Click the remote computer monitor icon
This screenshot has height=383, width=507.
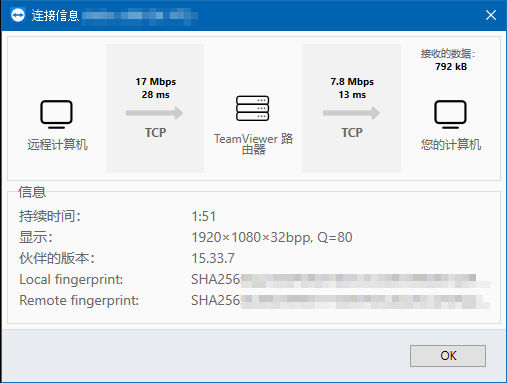(56, 114)
